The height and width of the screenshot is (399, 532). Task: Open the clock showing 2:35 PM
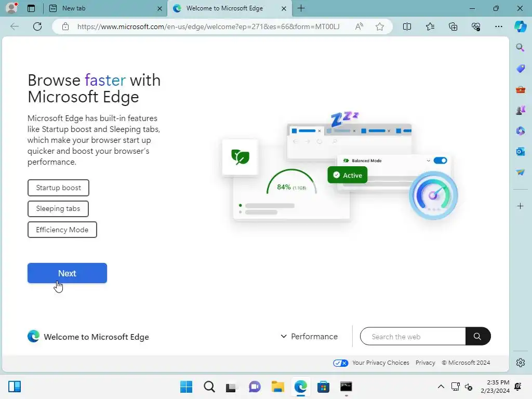pyautogui.click(x=495, y=387)
